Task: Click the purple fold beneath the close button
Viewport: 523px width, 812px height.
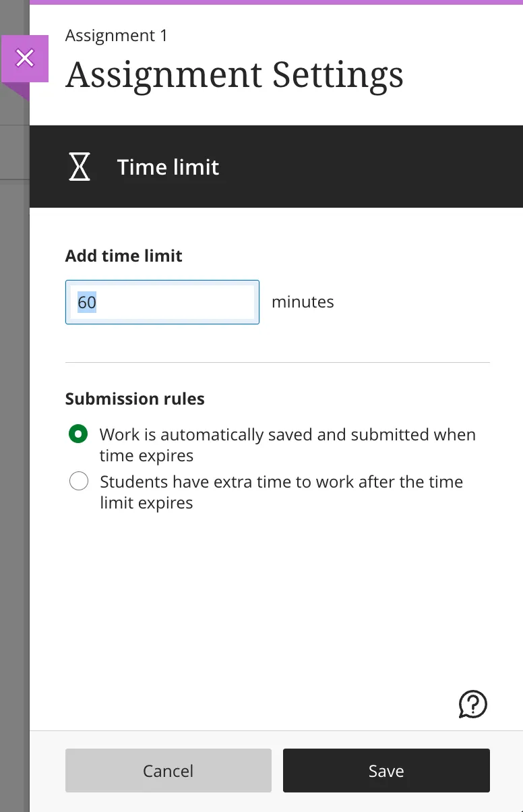Action: click(x=20, y=91)
